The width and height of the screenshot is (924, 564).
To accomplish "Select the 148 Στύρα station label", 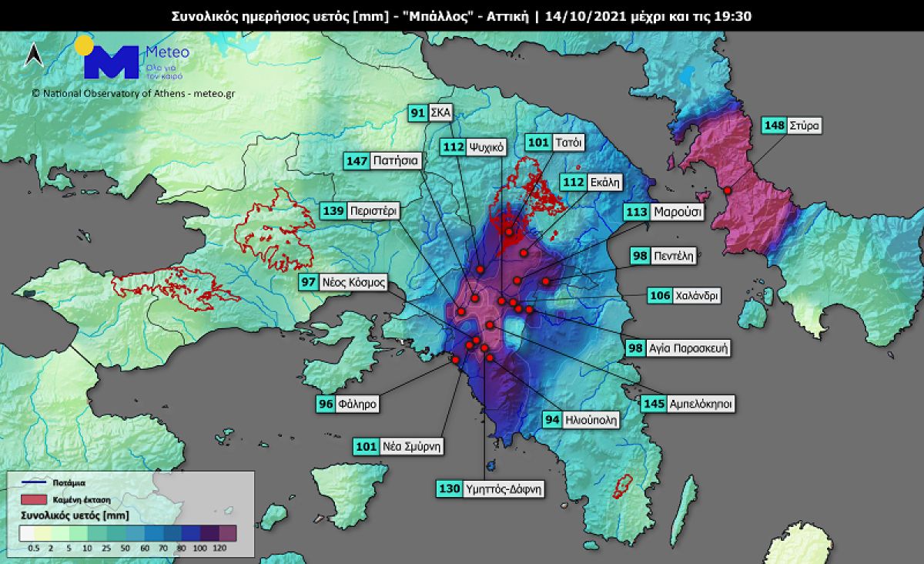I will (792, 125).
